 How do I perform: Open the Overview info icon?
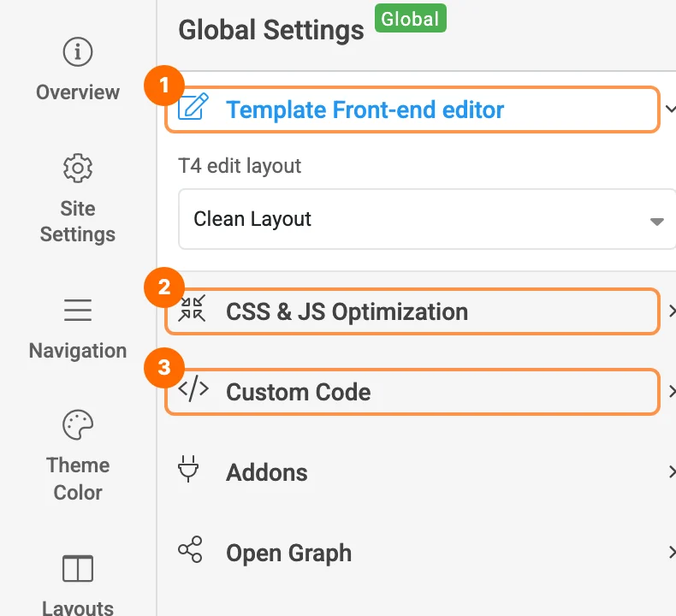(78, 52)
